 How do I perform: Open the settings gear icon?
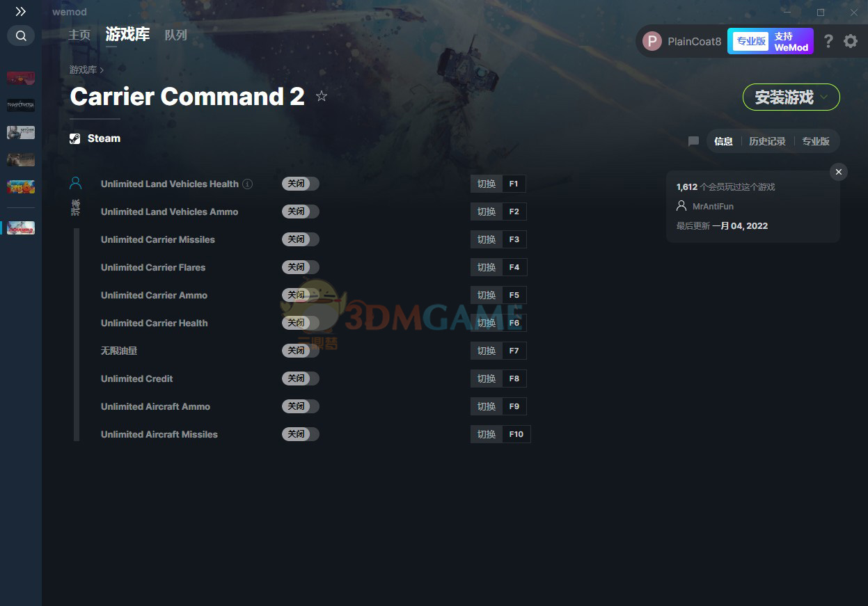point(851,41)
